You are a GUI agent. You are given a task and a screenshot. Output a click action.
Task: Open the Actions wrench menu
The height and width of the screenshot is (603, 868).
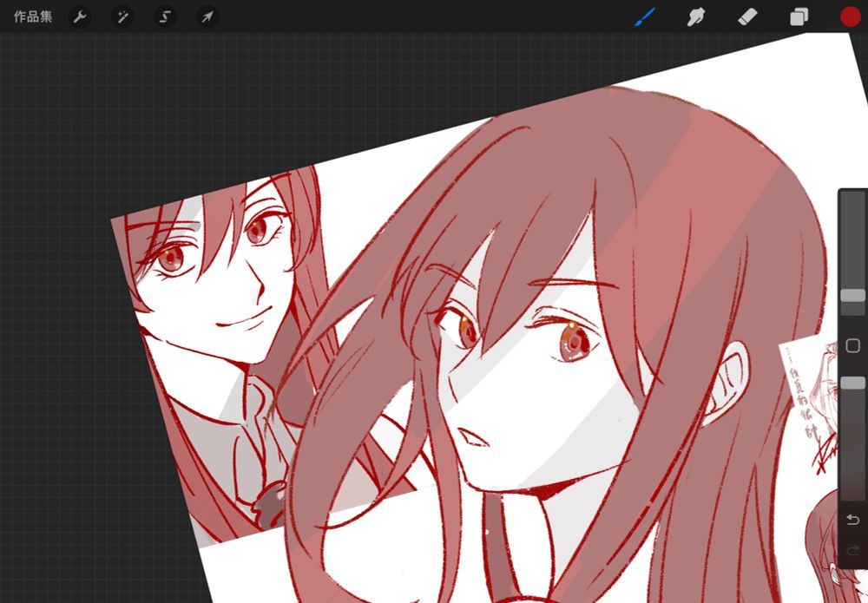(x=80, y=16)
